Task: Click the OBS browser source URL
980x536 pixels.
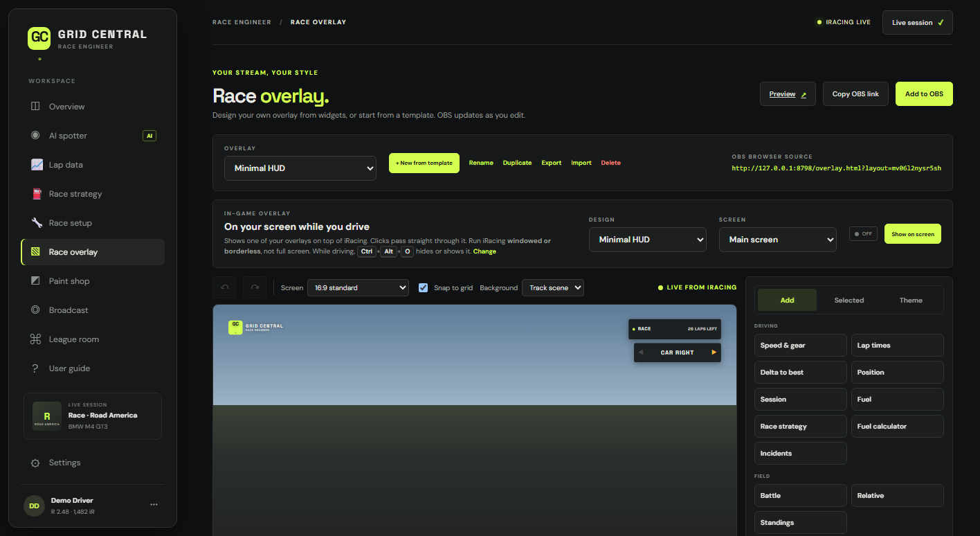Action: point(837,168)
